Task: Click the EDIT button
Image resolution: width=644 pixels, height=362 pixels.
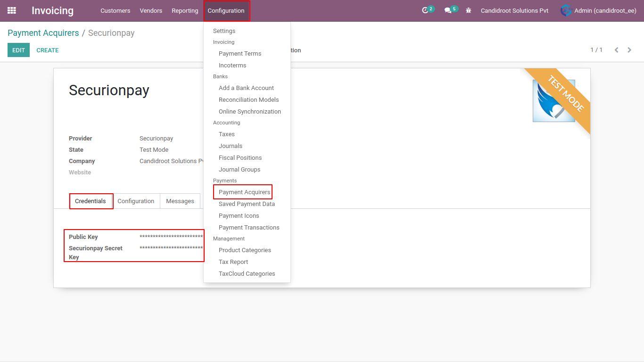Action: point(18,50)
